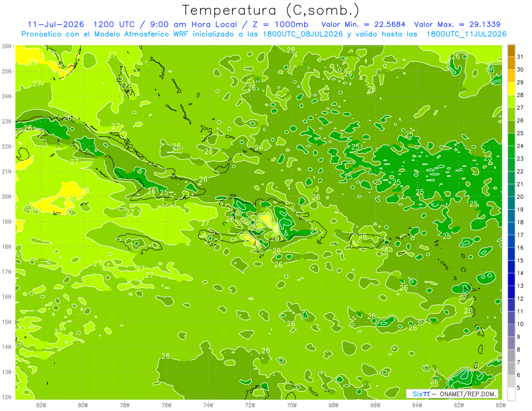Click the brown legend swatch above 31

click(x=511, y=51)
